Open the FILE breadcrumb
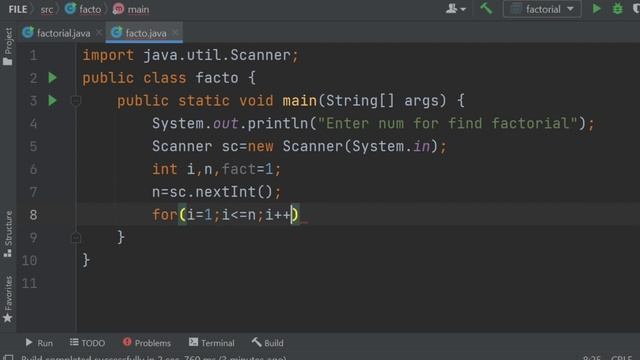 (18, 9)
